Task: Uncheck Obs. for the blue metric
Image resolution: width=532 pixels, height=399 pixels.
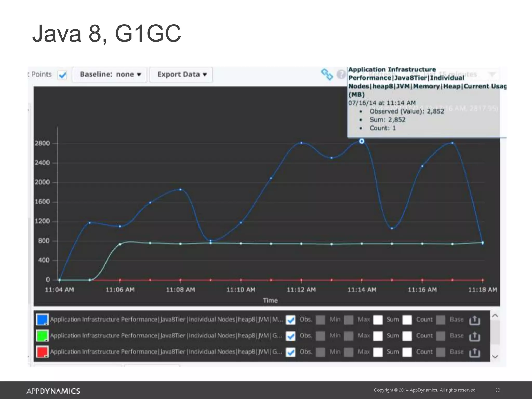Action: (290, 320)
